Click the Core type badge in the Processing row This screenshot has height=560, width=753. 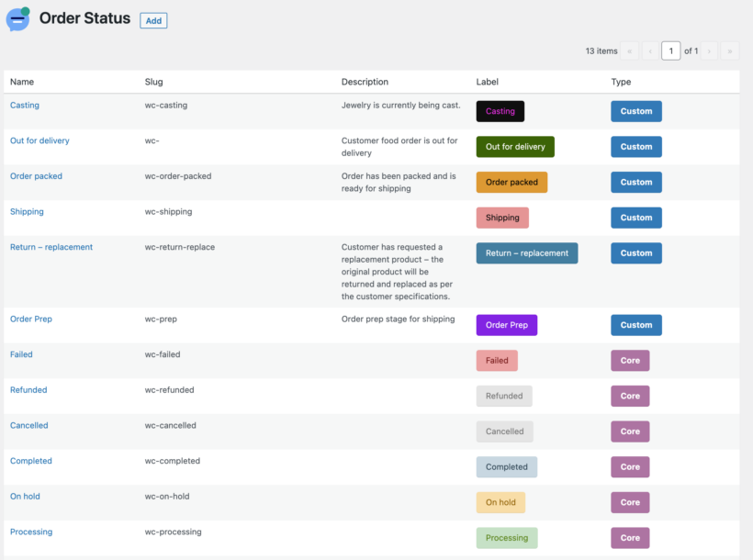(x=630, y=537)
